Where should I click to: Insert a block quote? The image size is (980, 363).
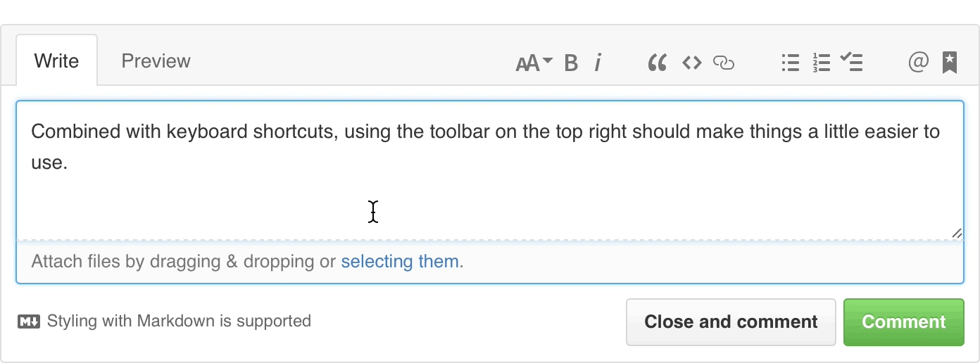coord(657,63)
